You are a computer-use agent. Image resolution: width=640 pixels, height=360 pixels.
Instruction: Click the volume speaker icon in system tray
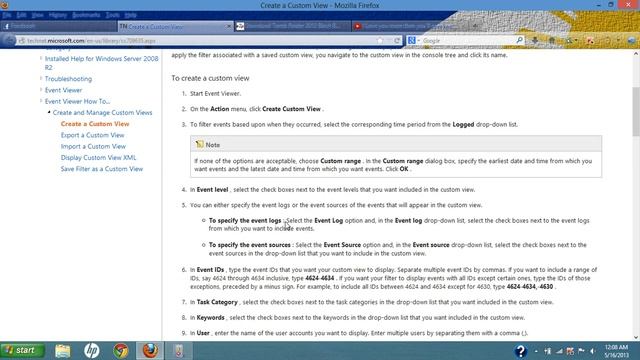click(x=593, y=351)
